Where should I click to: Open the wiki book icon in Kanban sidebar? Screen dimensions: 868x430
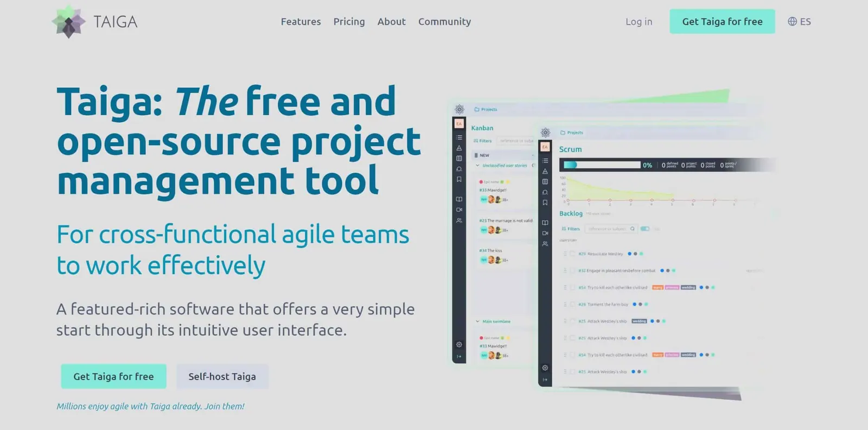(x=459, y=199)
